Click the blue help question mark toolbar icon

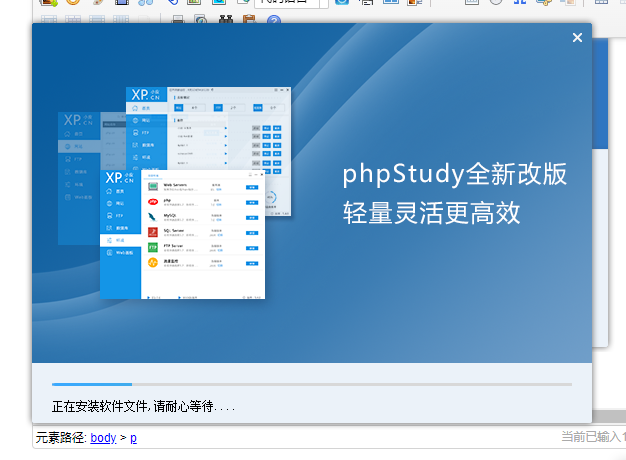click(273, 20)
